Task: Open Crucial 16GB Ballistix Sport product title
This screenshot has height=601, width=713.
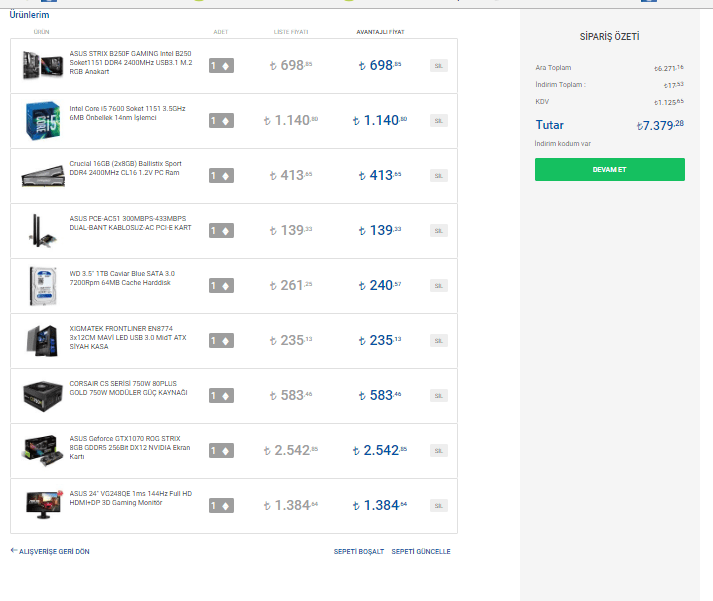Action: pyautogui.click(x=126, y=168)
